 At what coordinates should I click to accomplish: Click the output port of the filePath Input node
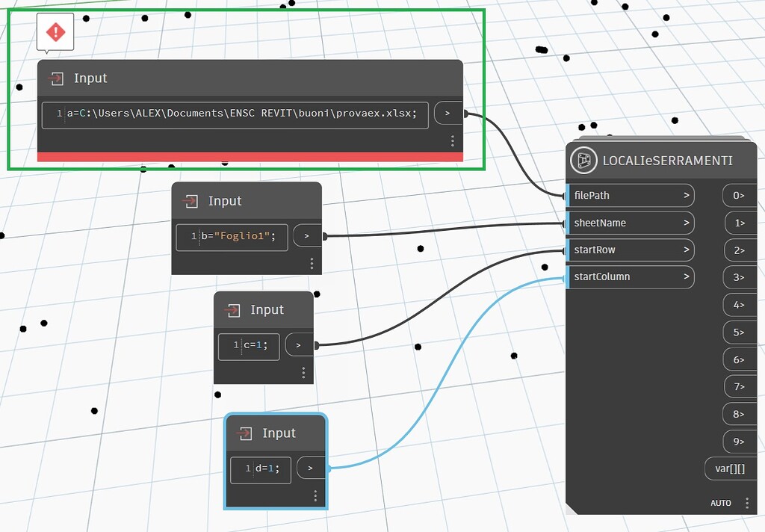click(x=447, y=113)
